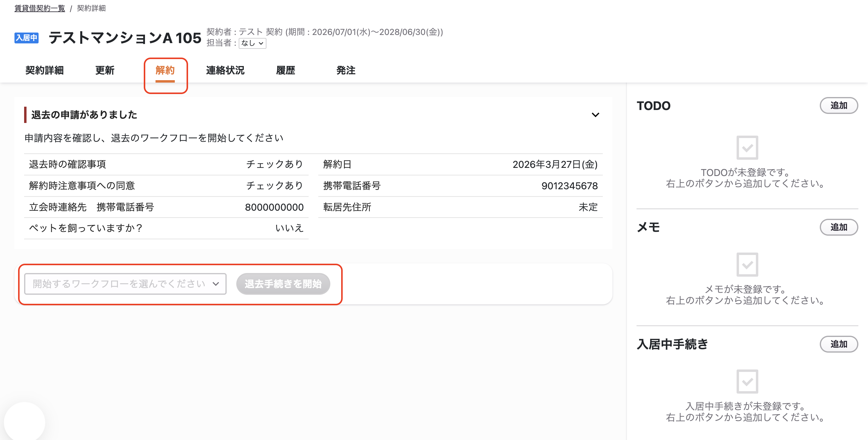Open the 担当者 なし dropdown
868x440 pixels.
(252, 43)
